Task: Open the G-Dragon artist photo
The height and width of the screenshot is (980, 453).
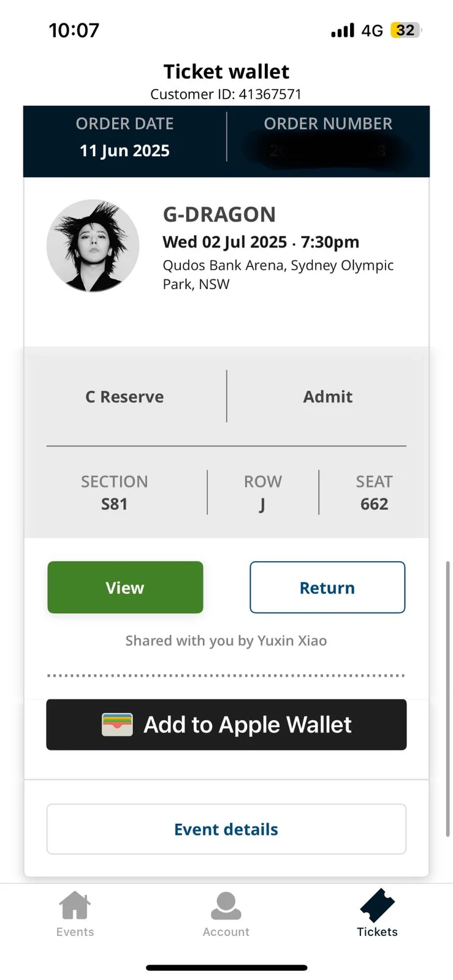Action: [93, 246]
